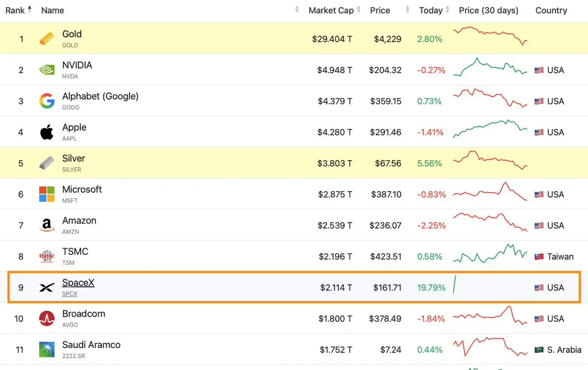Open the NVIDIA company link
This screenshot has height=370, width=588.
coord(77,65)
